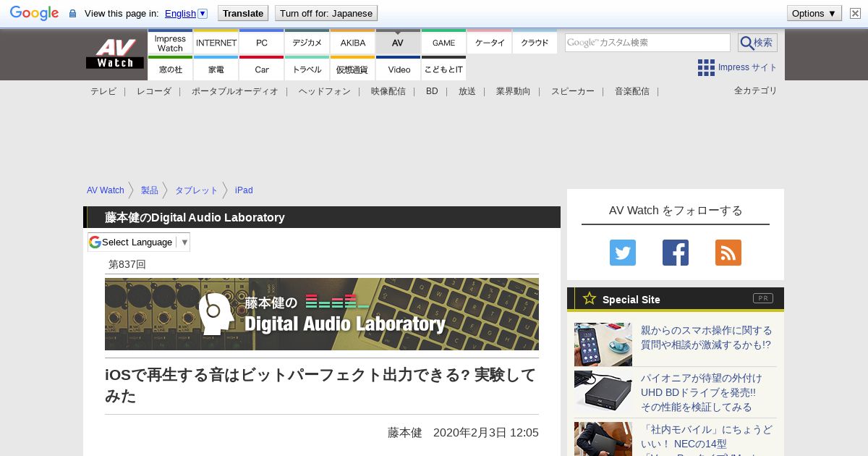Open the 親からのスマホ操作 article link
Screen dimensions: 868x456
point(706,338)
